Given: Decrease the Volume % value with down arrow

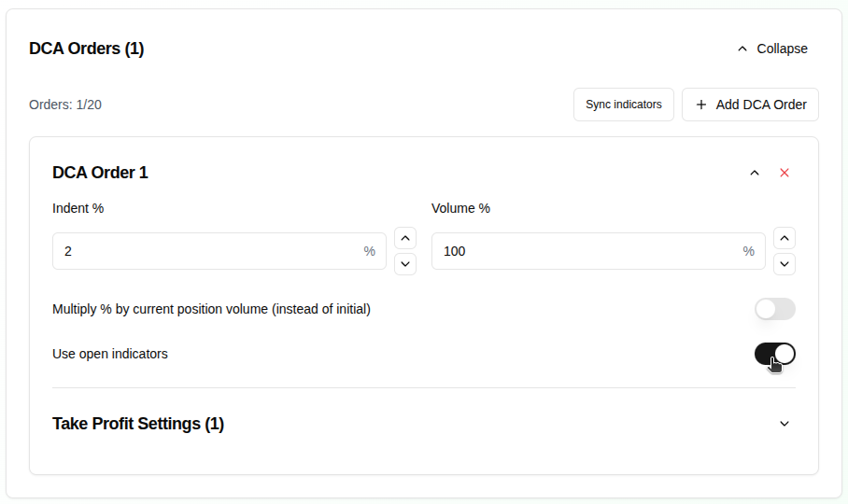Looking at the screenshot, I should pos(785,264).
